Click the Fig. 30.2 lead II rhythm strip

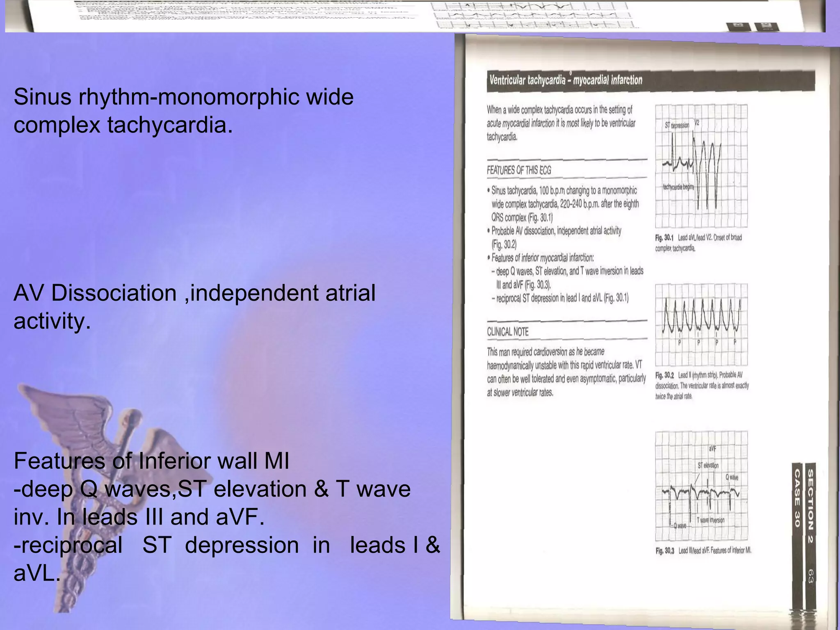coord(701,324)
